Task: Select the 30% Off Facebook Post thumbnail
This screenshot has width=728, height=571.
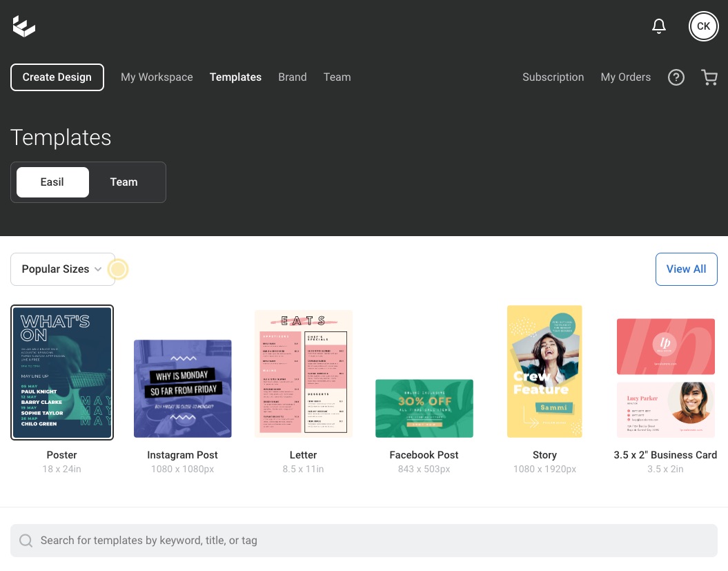Action: pyautogui.click(x=424, y=408)
